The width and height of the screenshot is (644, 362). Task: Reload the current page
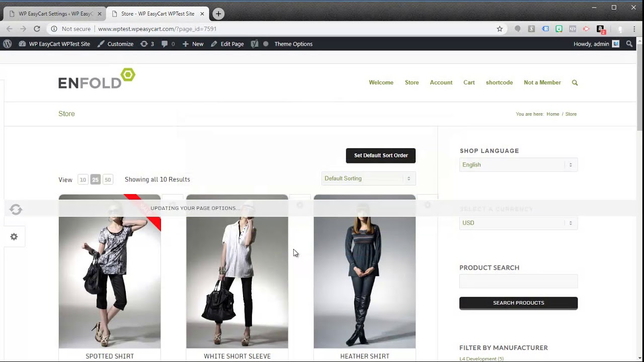click(x=37, y=29)
